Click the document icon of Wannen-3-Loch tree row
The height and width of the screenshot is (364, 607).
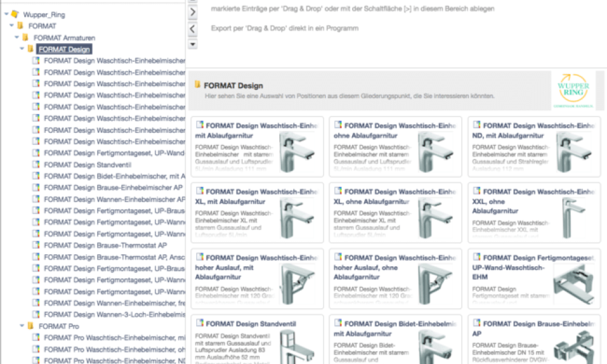[x=36, y=314]
